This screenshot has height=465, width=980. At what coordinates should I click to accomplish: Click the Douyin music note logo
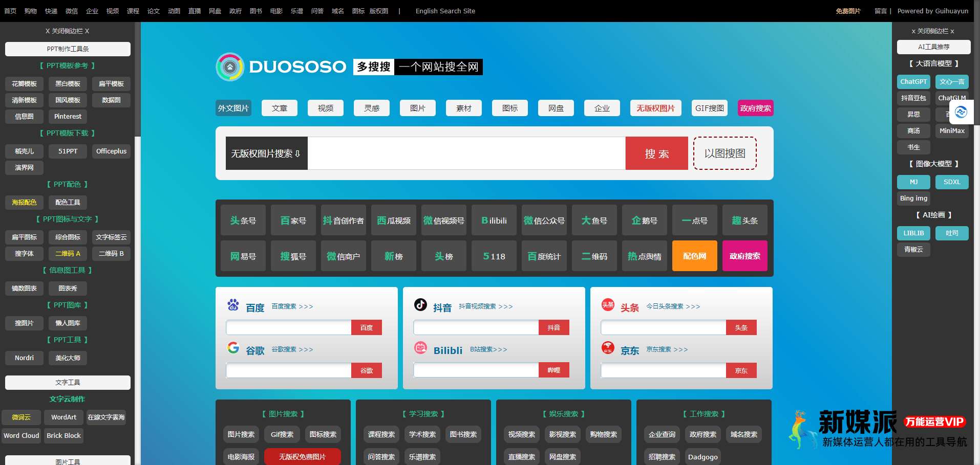[420, 304]
